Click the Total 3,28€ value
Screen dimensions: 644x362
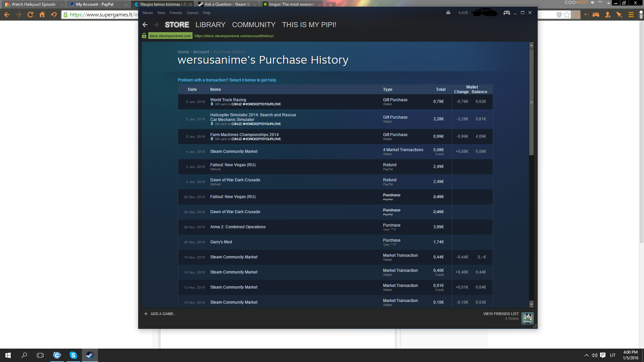pyautogui.click(x=438, y=119)
